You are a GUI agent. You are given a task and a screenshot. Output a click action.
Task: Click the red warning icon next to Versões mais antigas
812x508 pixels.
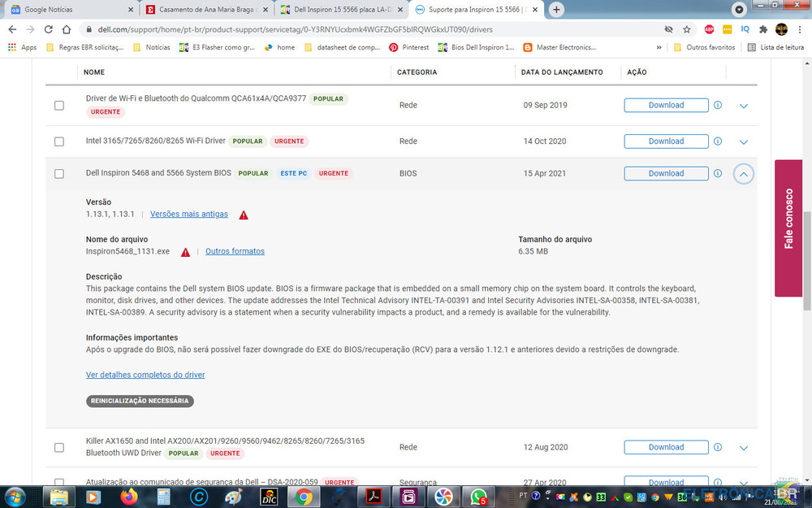tap(244, 215)
